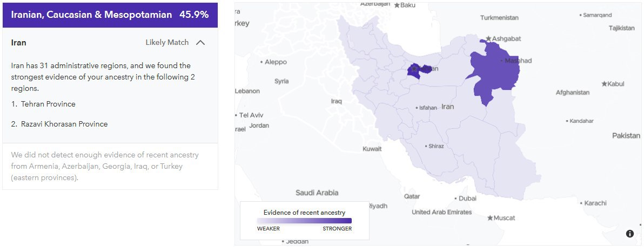Click the map info icon

[x=629, y=234]
